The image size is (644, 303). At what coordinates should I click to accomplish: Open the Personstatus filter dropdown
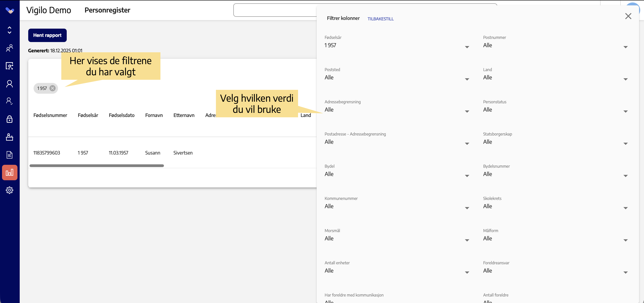[x=555, y=110]
